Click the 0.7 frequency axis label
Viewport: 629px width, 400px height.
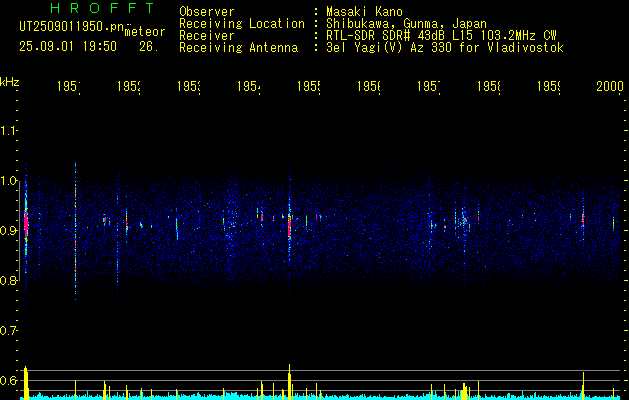[10, 331]
